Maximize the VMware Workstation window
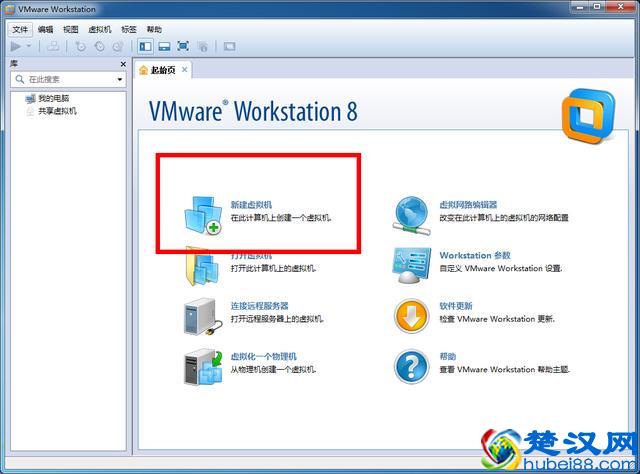 (596, 7)
